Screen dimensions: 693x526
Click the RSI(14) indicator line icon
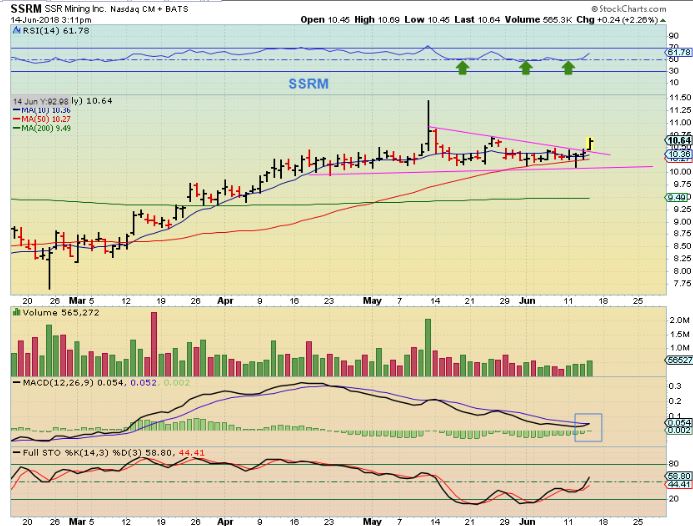click(16, 30)
